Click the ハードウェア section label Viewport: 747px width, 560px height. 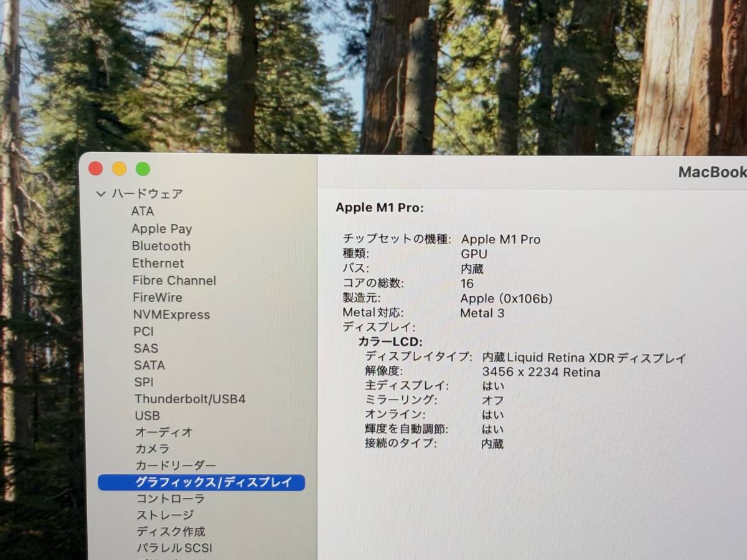pyautogui.click(x=148, y=194)
